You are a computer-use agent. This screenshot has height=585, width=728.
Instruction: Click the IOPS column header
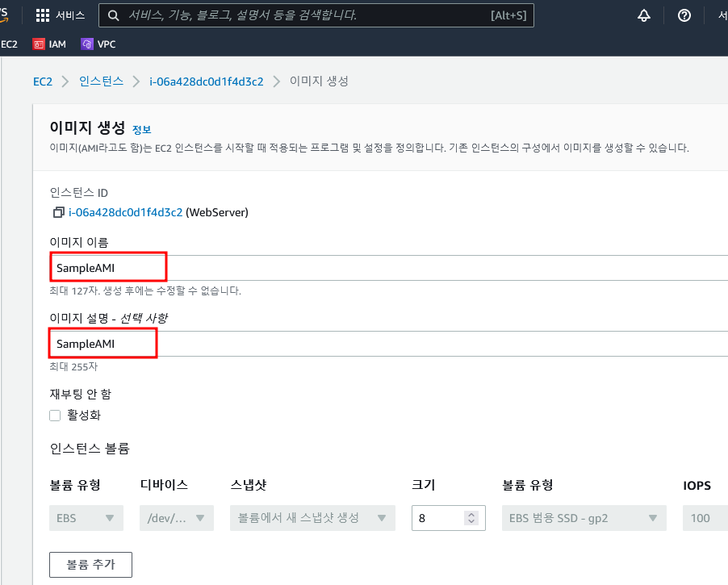click(697, 486)
